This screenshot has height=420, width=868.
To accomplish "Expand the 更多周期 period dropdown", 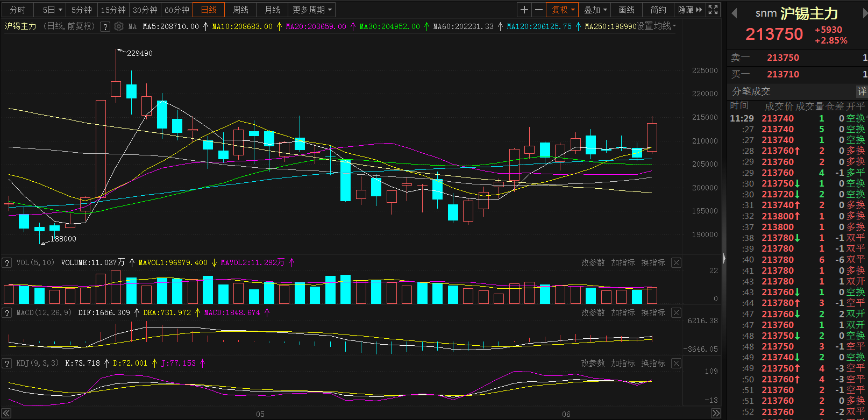I will (x=312, y=10).
